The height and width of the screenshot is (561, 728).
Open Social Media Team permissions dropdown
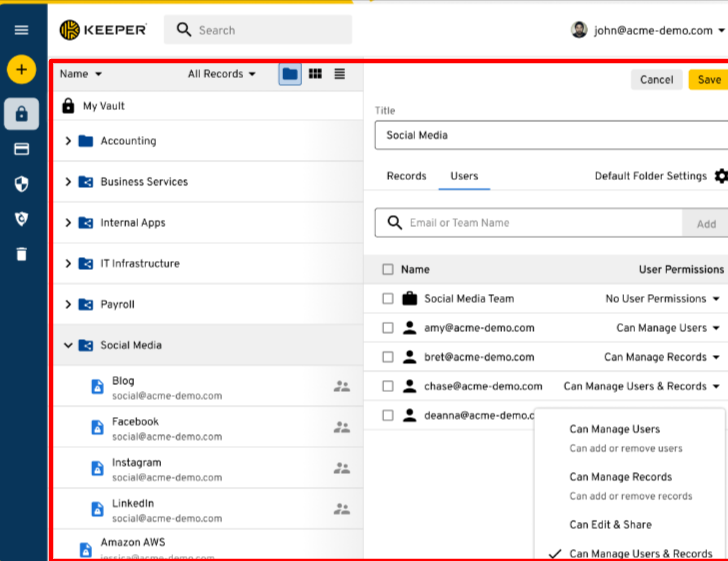[663, 299]
